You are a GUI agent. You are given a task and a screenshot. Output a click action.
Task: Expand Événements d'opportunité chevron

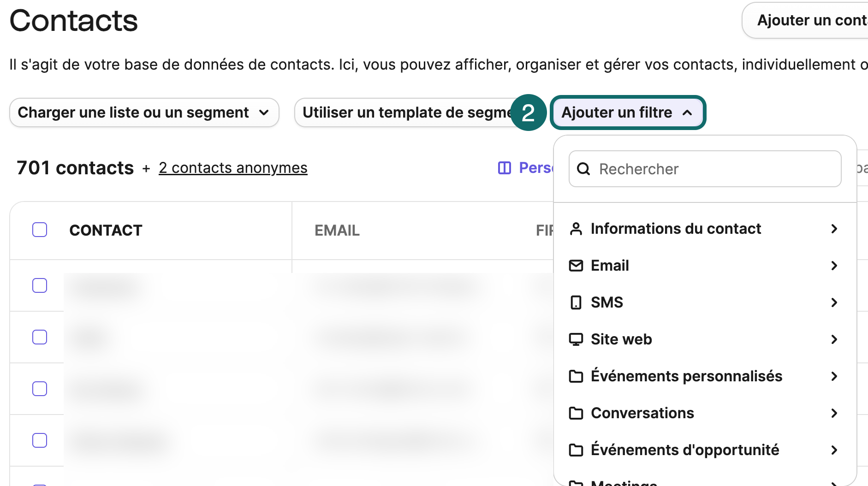click(x=834, y=450)
